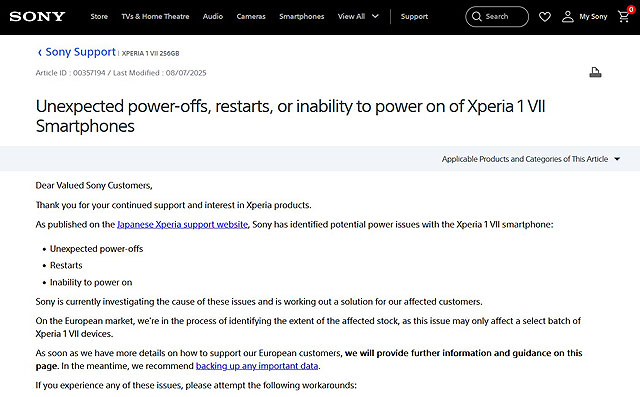
Task: Open the backing up any important data link
Action: tap(257, 366)
